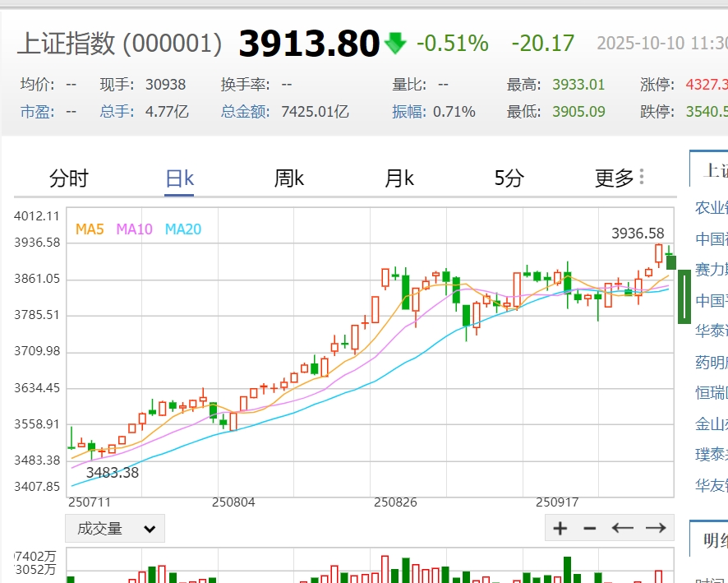The height and width of the screenshot is (583, 728).
Task: Click the 250804 date axis label
Action: click(233, 502)
